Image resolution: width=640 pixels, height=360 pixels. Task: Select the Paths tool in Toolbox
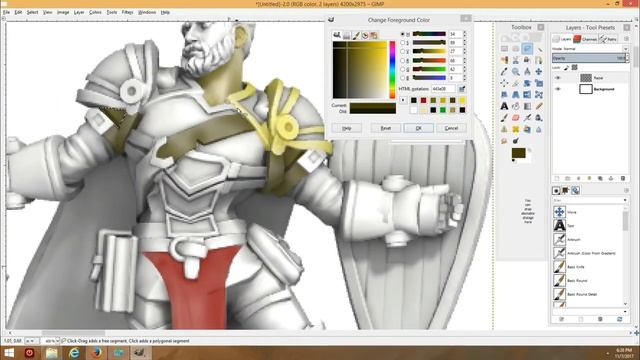click(539, 60)
